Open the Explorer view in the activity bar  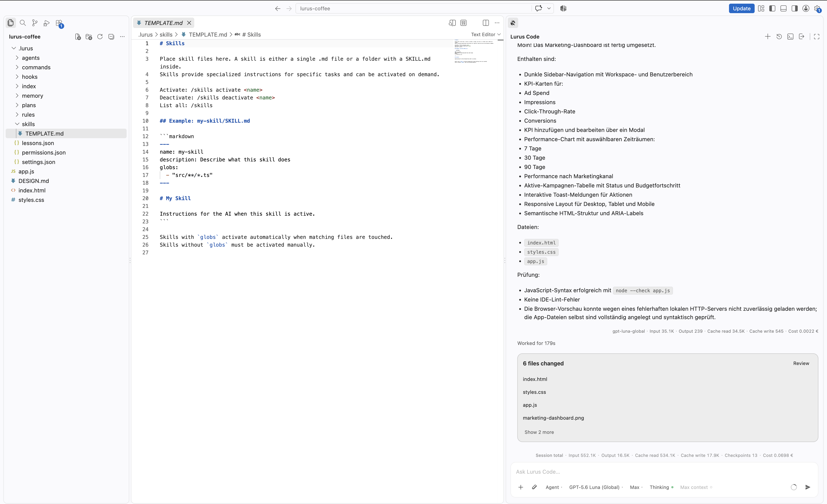coord(11,23)
